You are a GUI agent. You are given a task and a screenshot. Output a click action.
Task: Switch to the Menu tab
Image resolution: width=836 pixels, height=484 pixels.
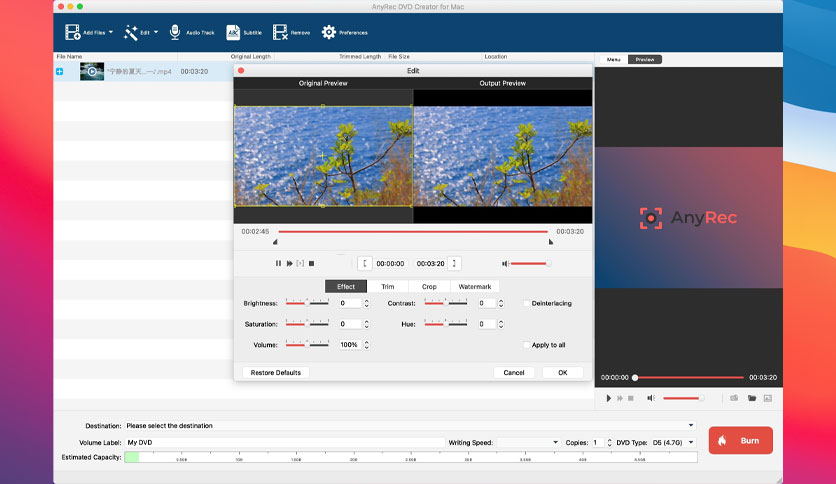click(614, 60)
